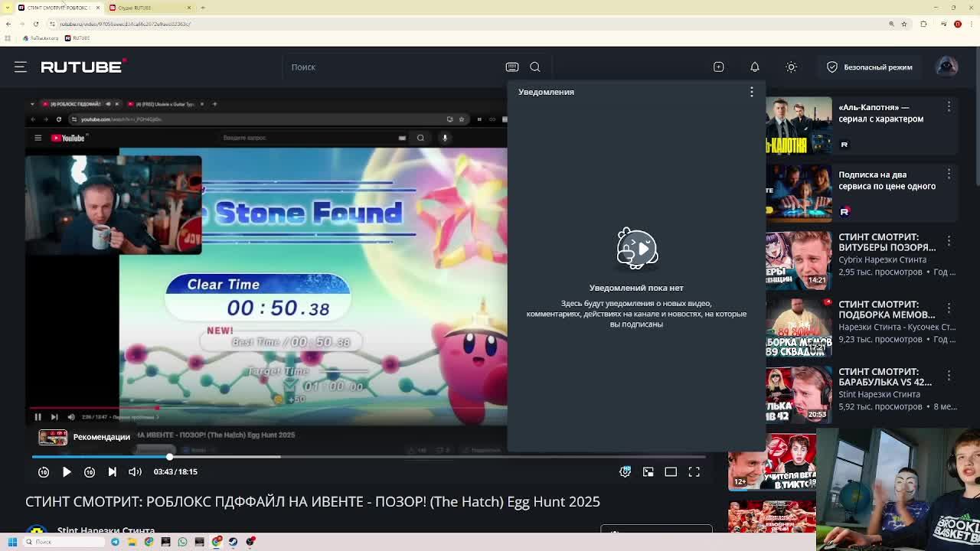This screenshot has width=980, height=551.
Task: Open player quality settings gear
Action: tap(626, 472)
